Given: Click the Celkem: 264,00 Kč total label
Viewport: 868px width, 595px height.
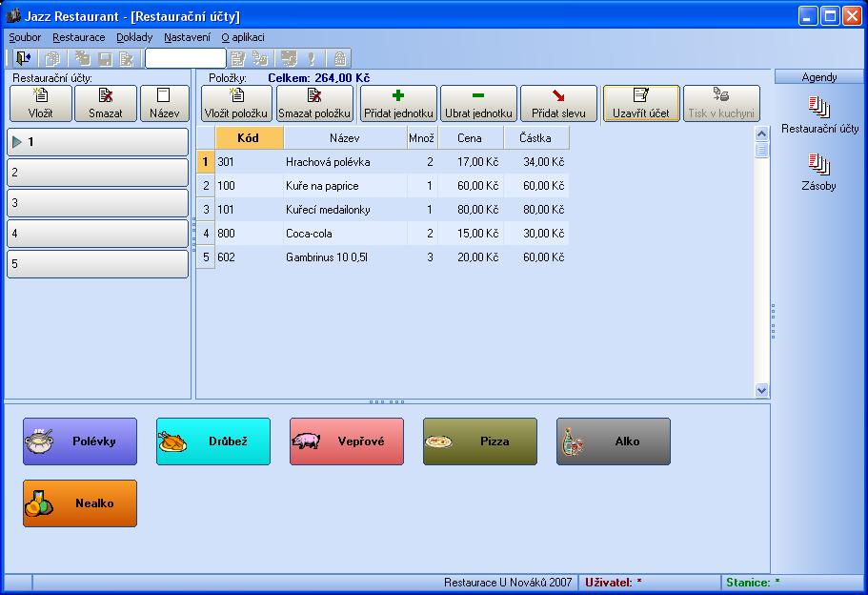Looking at the screenshot, I should tap(319, 78).
